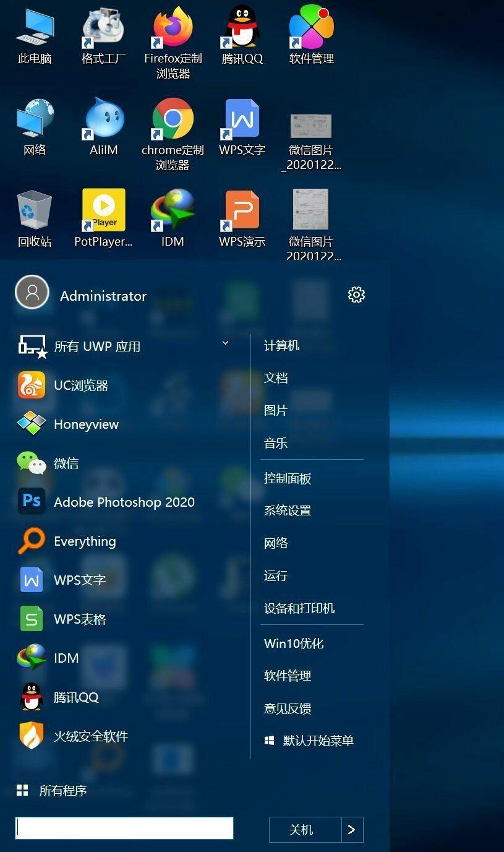Open 音乐 folder link
The width and height of the screenshot is (504, 852).
(x=276, y=443)
